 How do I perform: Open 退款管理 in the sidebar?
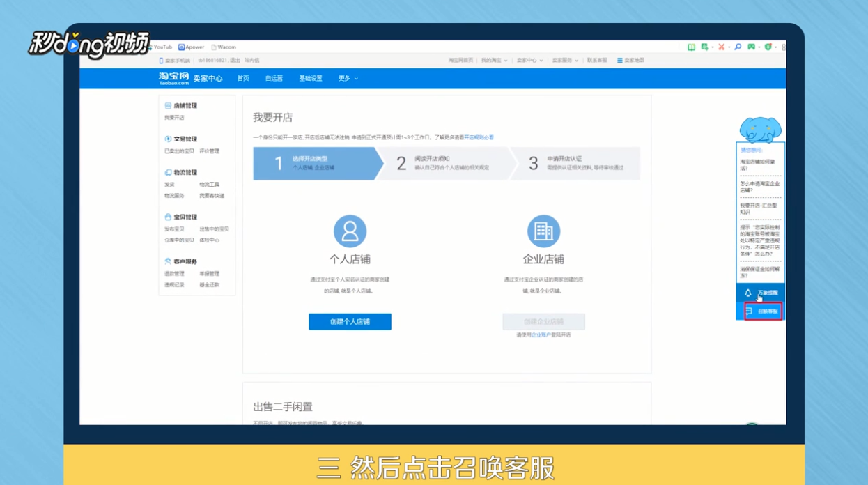(x=174, y=274)
